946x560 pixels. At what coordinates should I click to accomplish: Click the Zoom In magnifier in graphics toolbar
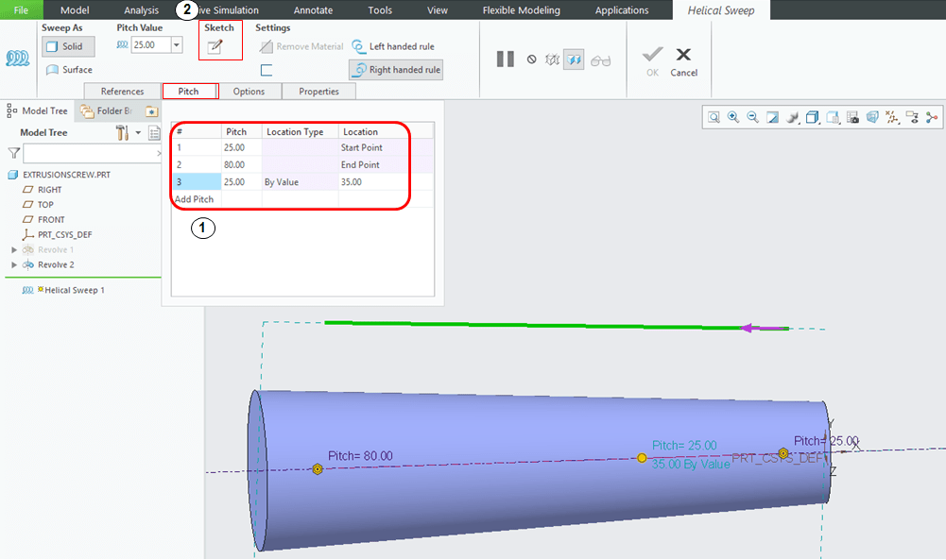point(735,117)
